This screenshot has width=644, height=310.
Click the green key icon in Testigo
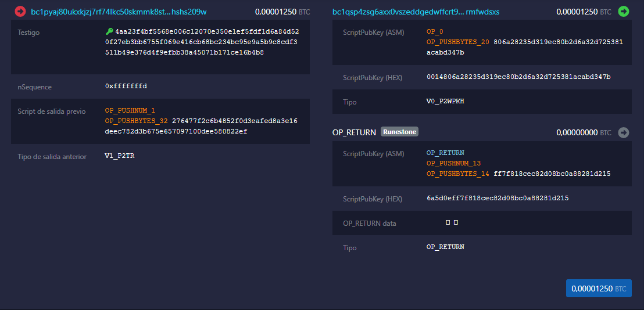point(109,32)
